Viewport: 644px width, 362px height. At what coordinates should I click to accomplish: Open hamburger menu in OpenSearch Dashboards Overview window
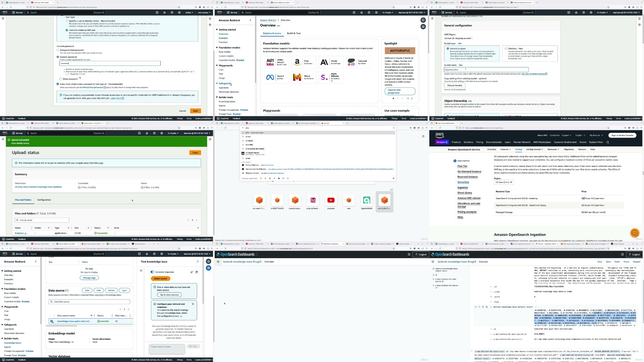tap(218, 262)
